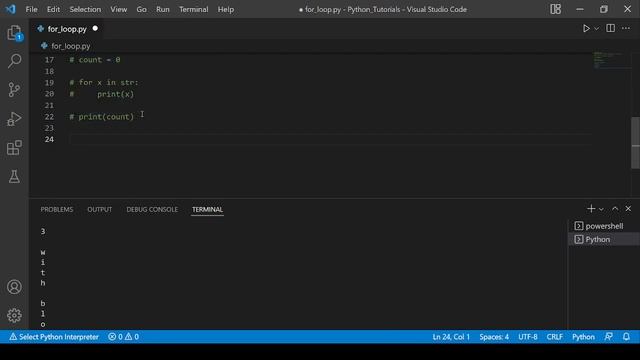Change indentation via Spaces: 4
Screen dimensions: 640x360
click(x=494, y=337)
